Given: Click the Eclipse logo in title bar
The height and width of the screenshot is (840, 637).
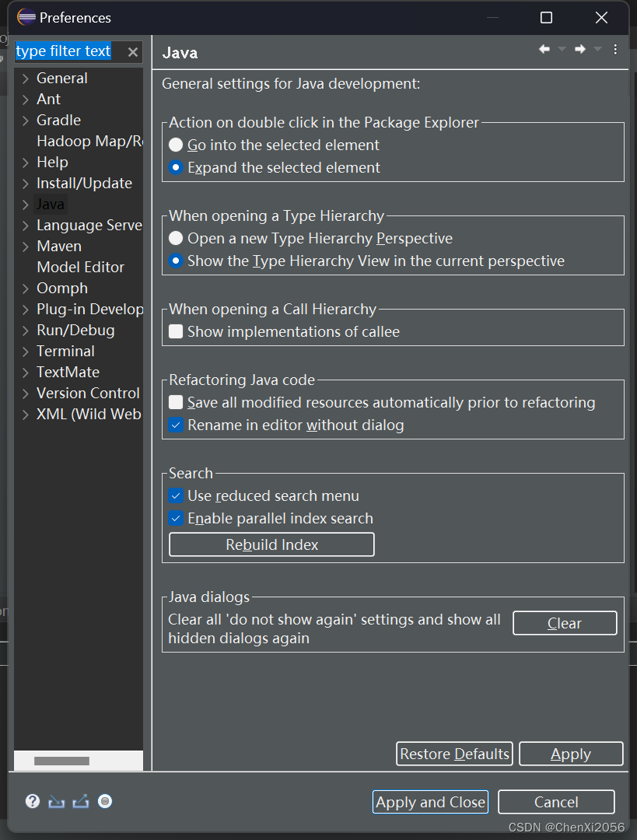Looking at the screenshot, I should 26,17.
